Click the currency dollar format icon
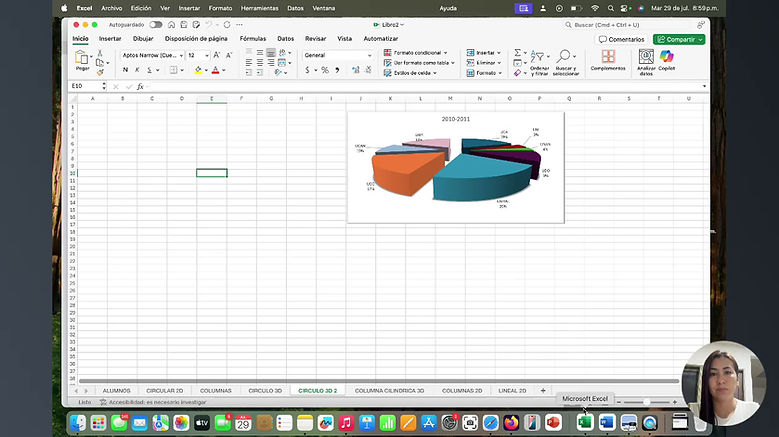This screenshot has height=437, width=779. (308, 71)
